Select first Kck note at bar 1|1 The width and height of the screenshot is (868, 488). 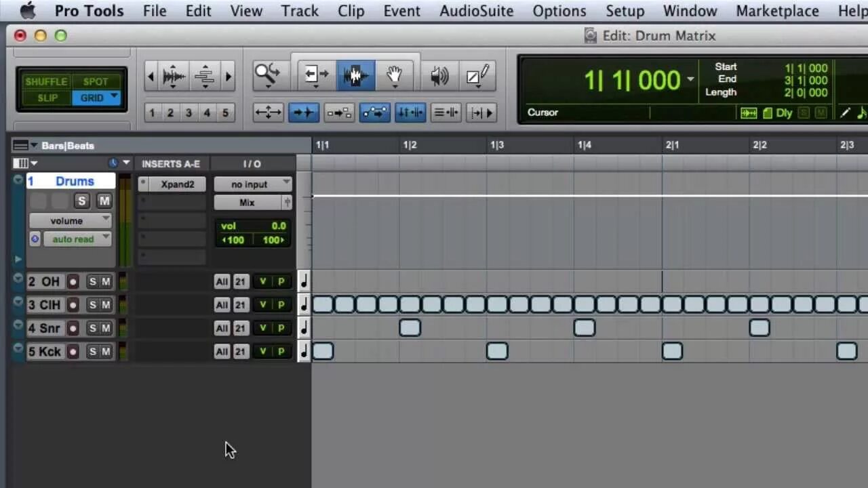tap(323, 351)
